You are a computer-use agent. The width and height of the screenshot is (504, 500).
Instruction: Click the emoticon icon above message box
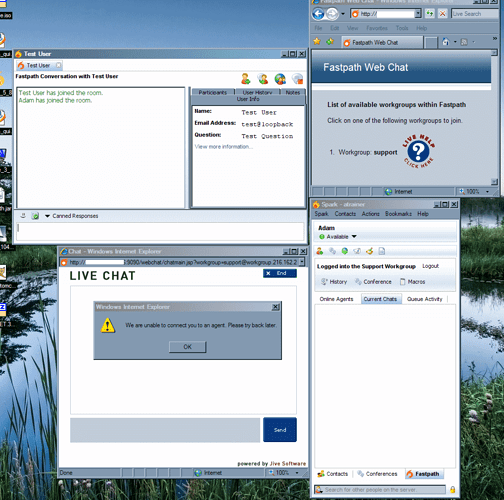pyautogui.click(x=23, y=216)
